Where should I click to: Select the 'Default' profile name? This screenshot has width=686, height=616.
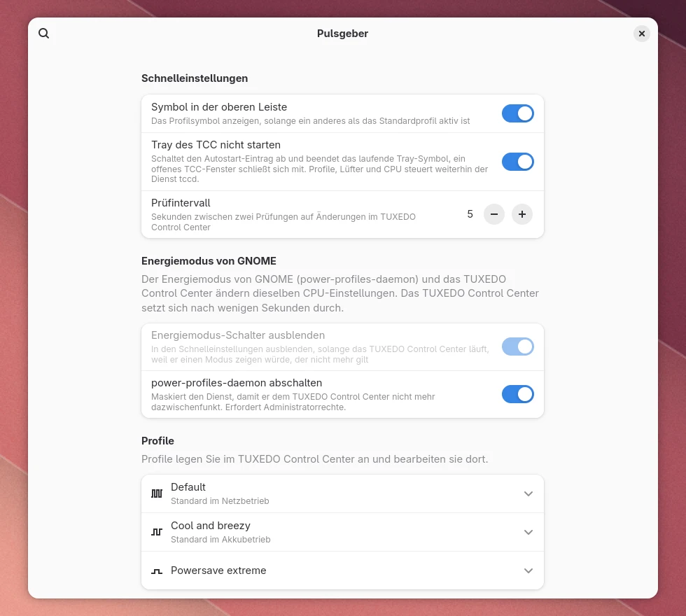188,487
